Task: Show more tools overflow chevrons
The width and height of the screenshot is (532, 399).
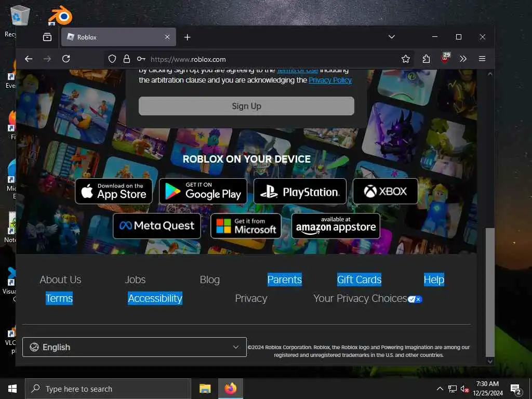Action: pyautogui.click(x=463, y=59)
